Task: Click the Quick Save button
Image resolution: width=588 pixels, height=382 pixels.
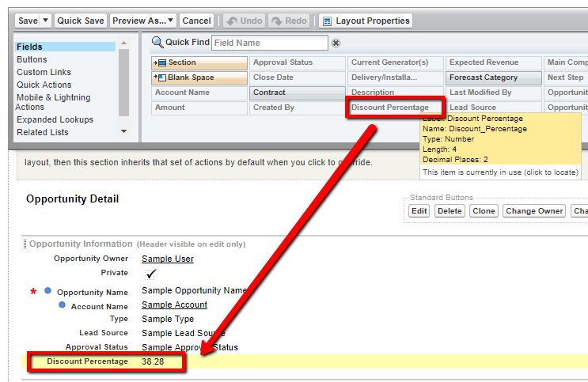Action: (81, 21)
